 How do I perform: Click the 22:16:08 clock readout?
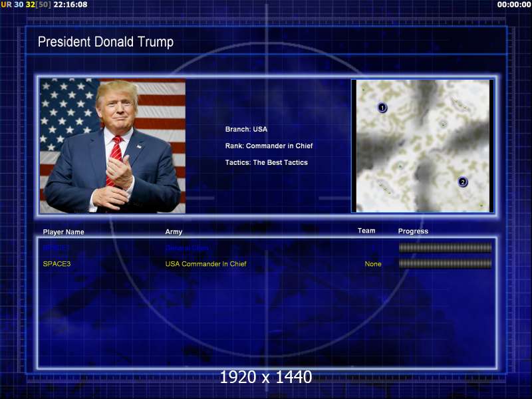point(70,5)
